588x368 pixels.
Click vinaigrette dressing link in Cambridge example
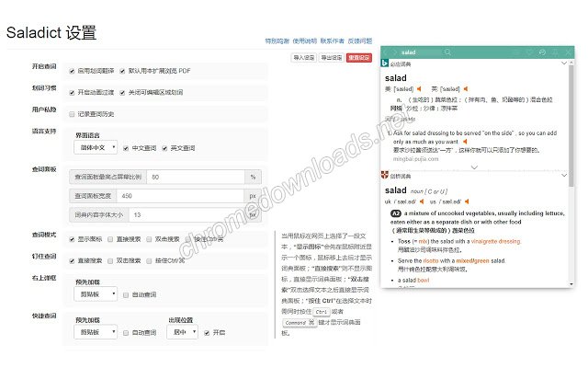click(x=496, y=241)
